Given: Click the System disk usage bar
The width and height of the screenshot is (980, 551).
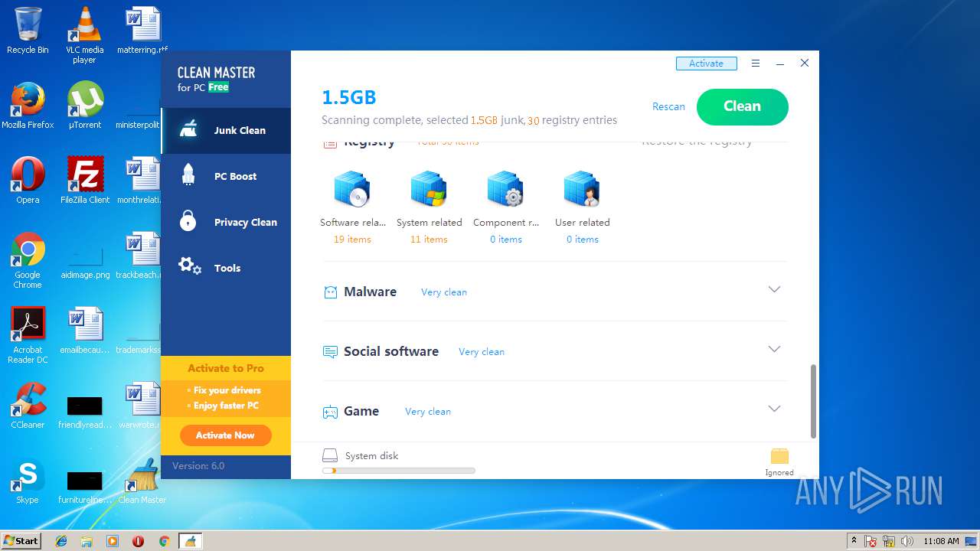Looking at the screenshot, I should [x=399, y=471].
